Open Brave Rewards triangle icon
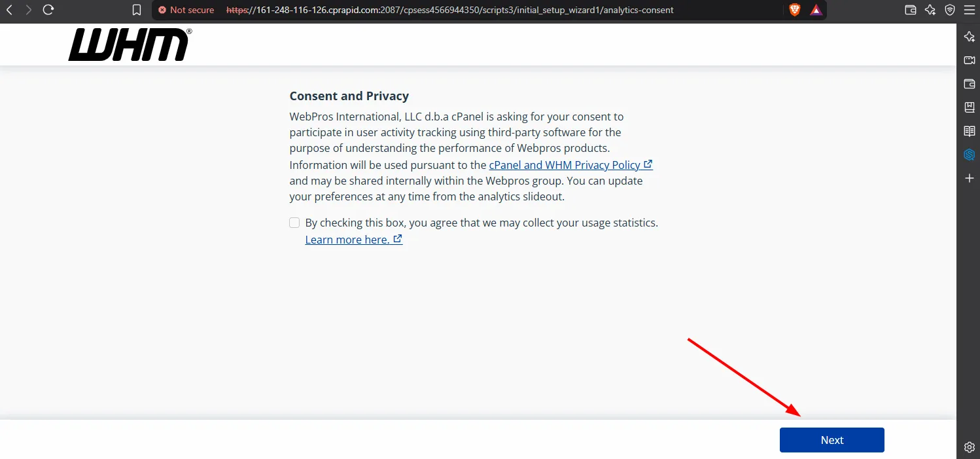Viewport: 980px width, 459px height. (x=816, y=10)
